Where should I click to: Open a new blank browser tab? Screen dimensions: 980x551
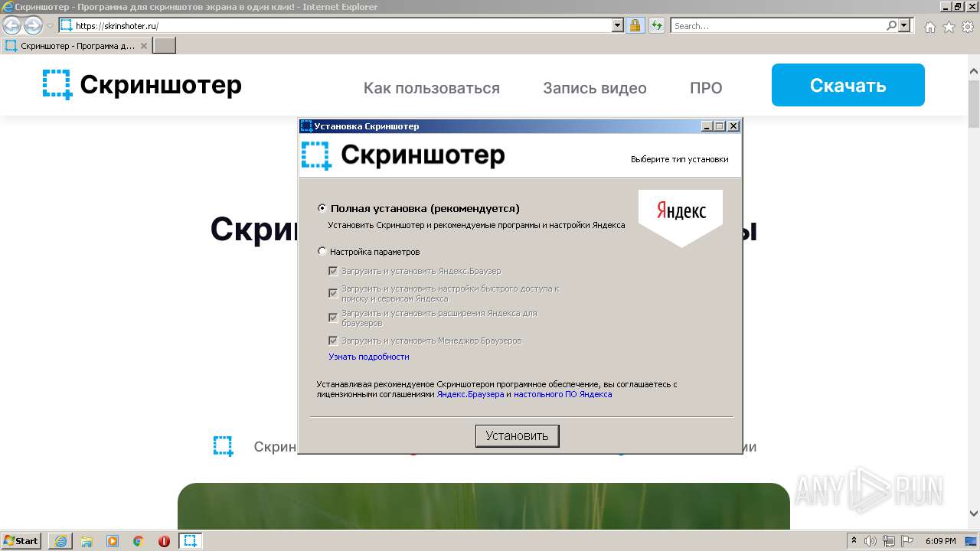165,46
